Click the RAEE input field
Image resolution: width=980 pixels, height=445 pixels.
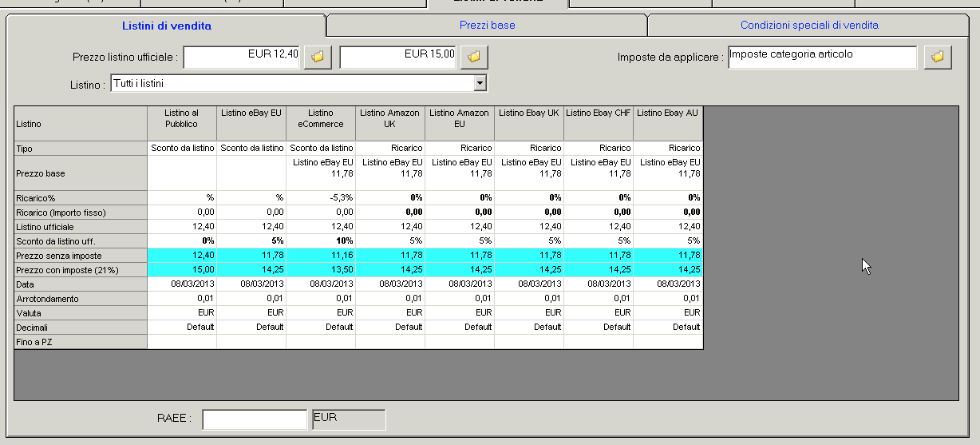pos(254,419)
